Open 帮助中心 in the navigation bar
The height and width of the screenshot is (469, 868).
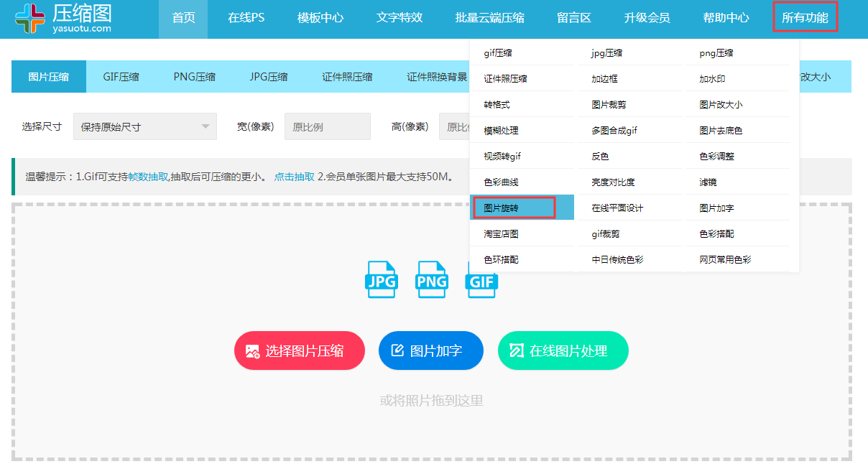[x=726, y=19]
